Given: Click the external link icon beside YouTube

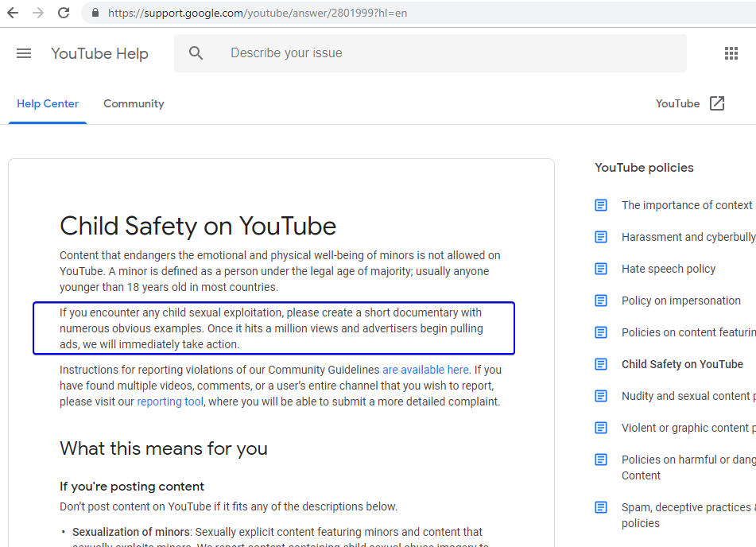Looking at the screenshot, I should (717, 103).
